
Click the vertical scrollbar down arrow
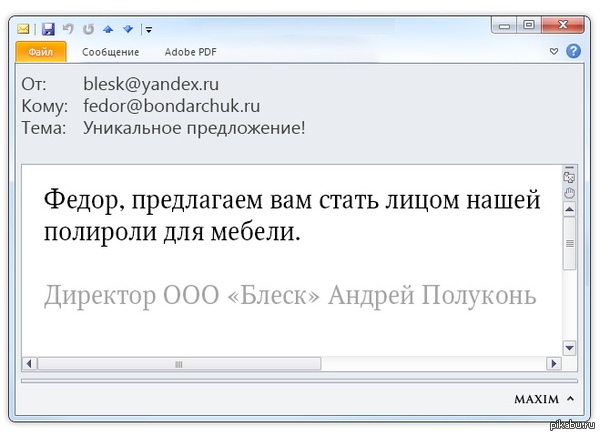pyautogui.click(x=570, y=347)
